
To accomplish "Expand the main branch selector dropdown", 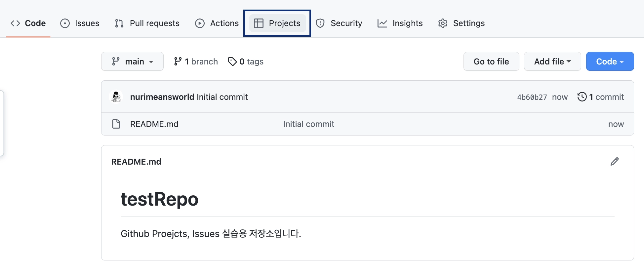I will click(132, 61).
